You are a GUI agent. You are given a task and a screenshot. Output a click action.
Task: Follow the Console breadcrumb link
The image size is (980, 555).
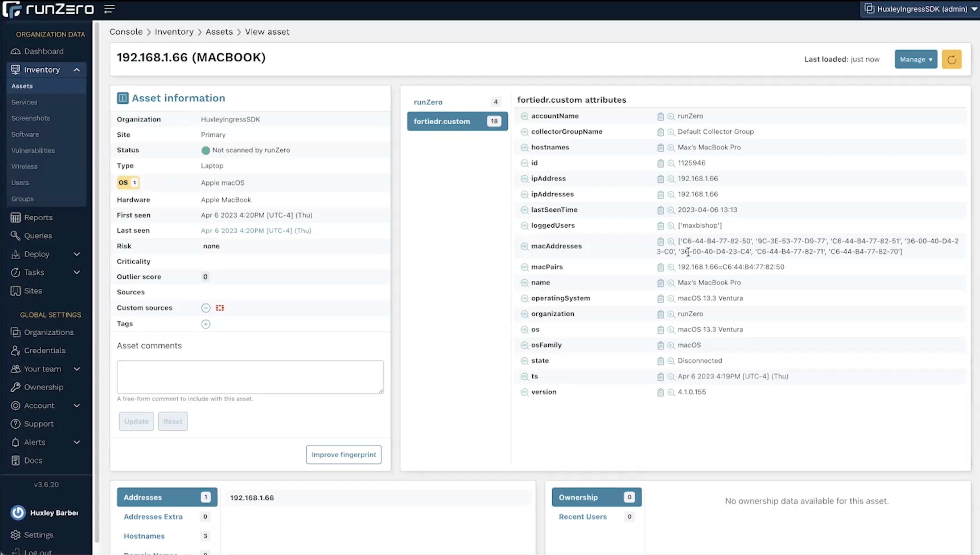pos(126,32)
